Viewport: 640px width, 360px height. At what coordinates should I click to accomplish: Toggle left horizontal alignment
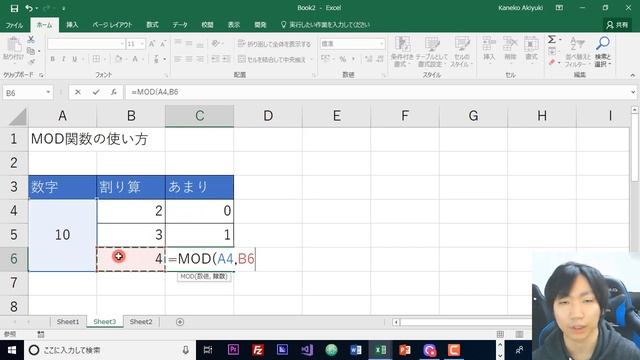[x=178, y=59]
